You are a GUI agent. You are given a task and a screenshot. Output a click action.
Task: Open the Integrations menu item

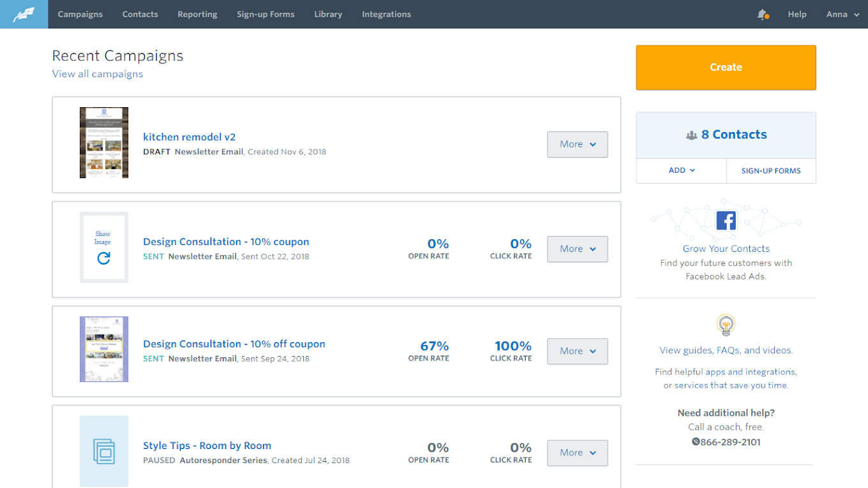coord(386,14)
